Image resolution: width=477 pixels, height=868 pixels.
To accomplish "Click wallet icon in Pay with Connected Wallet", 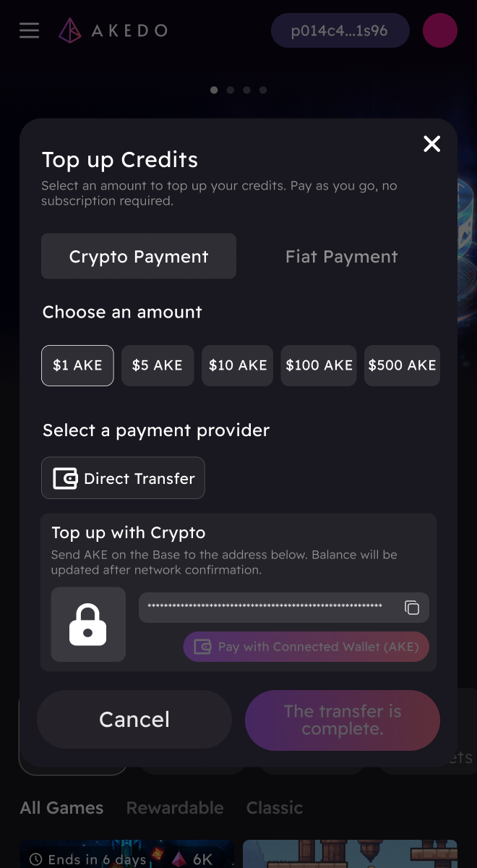I will 203,647.
